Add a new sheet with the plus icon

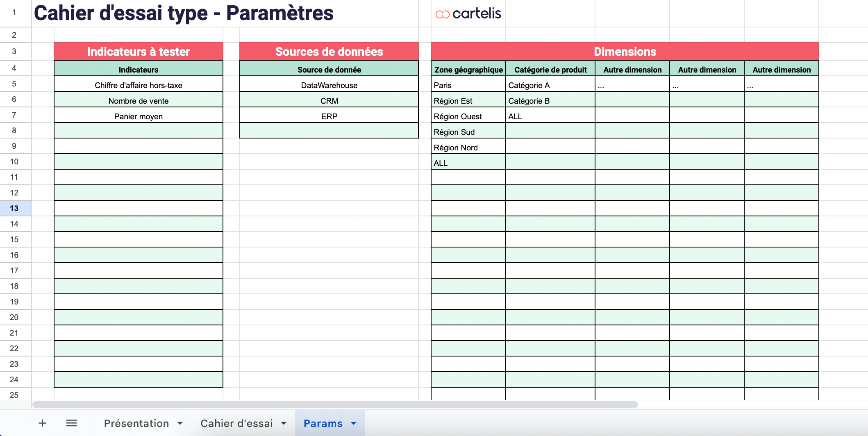pos(42,423)
